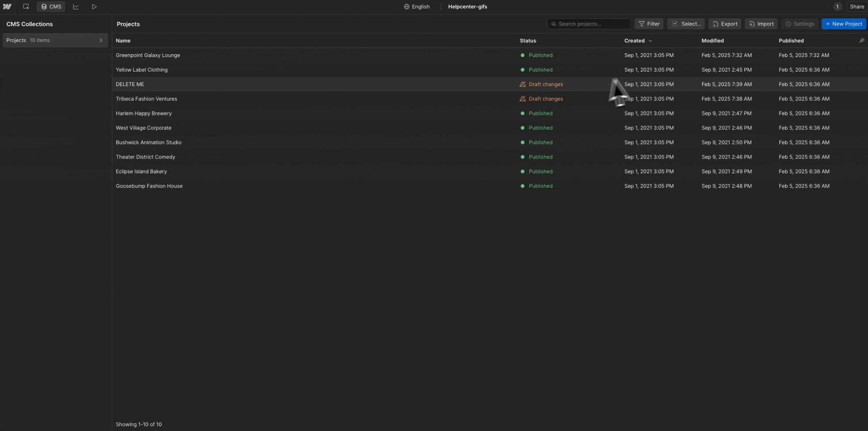Open West Village Corporate item
Screen dimensions: 868x431
[x=144, y=128]
